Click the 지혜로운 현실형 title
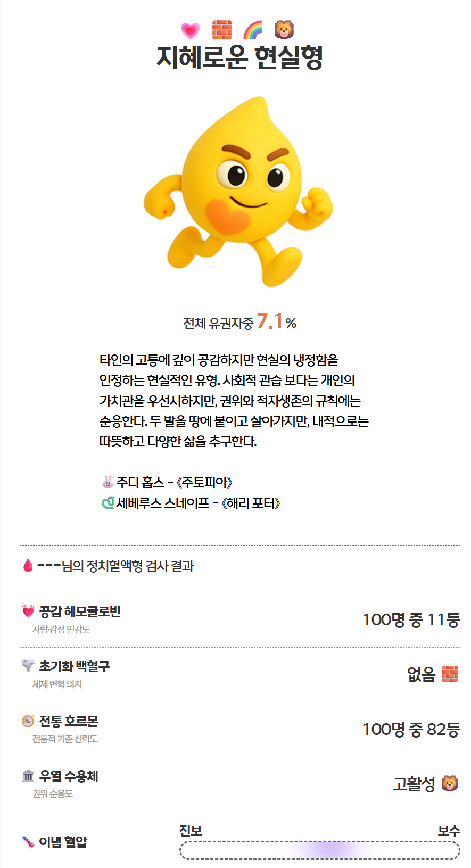The width and height of the screenshot is (471, 868). point(239,57)
